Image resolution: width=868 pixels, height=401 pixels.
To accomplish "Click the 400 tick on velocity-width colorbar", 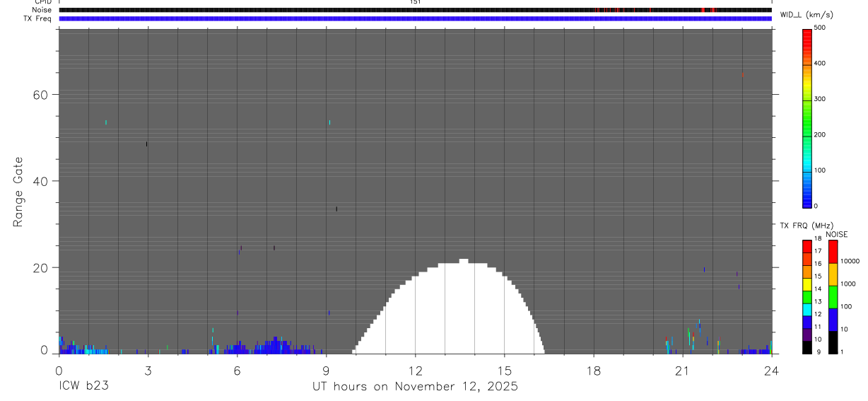I will coord(820,64).
